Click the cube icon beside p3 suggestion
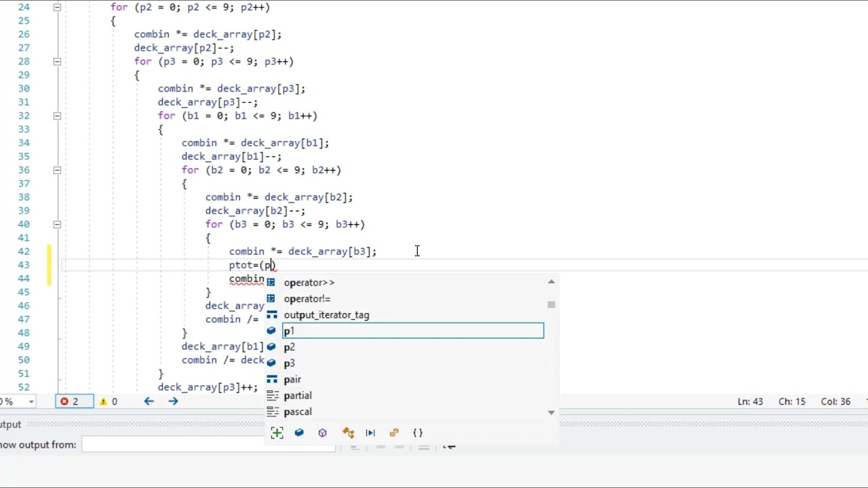 tap(271, 363)
